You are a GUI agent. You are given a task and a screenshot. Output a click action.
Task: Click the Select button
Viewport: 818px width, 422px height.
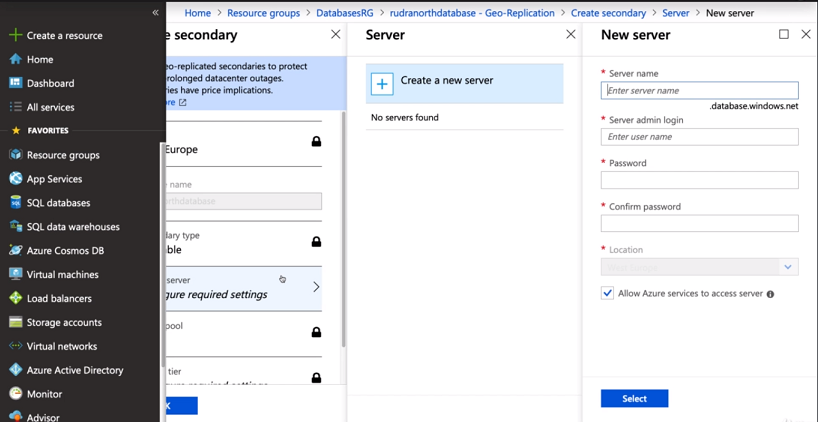tap(634, 399)
